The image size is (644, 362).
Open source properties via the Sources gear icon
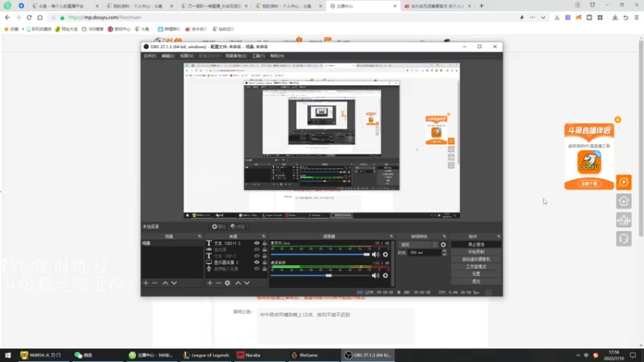point(228,283)
